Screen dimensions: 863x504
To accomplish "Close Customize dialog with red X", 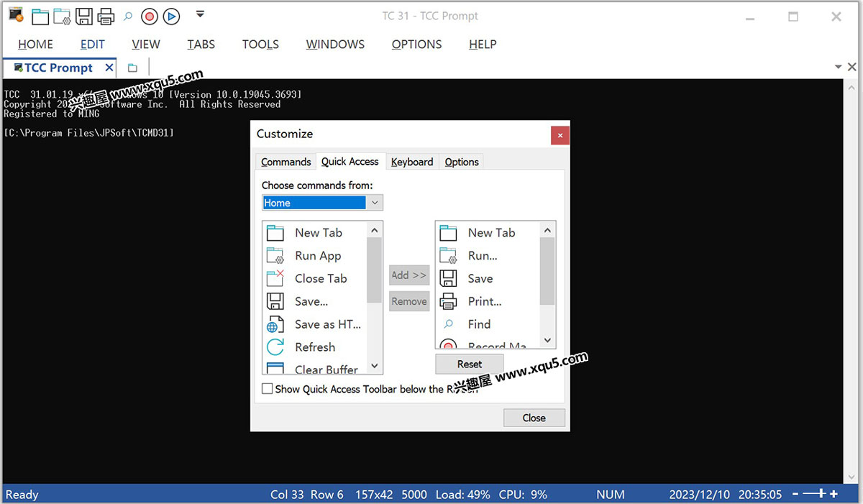I will click(560, 134).
